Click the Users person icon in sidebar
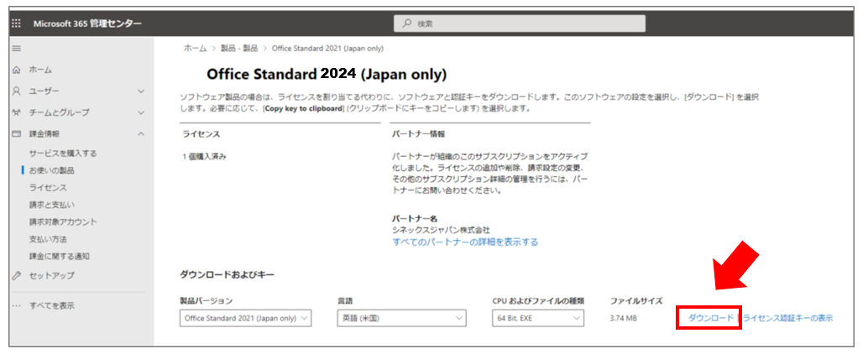Viewport: 868px width, 354px height. pyautogui.click(x=16, y=91)
